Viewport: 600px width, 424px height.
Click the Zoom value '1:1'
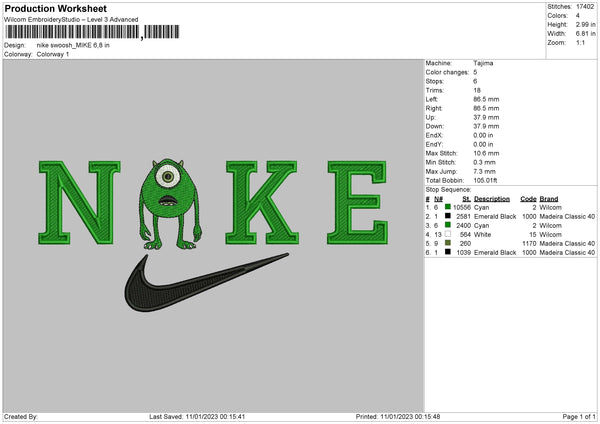580,42
